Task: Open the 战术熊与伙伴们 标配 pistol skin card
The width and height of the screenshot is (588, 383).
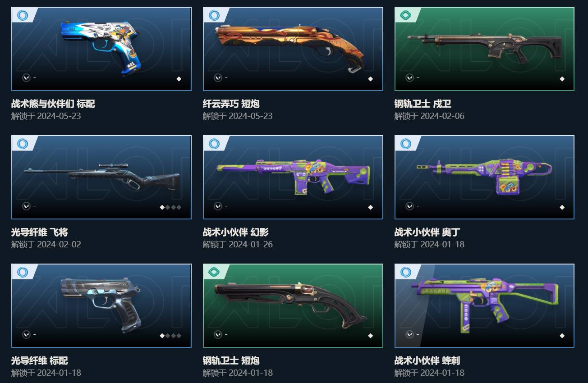Action: pyautogui.click(x=101, y=49)
